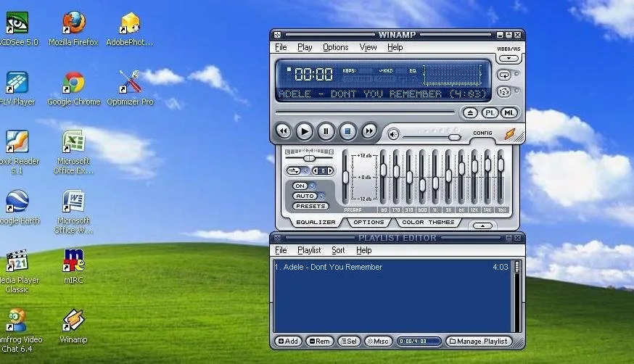Screen dimensions: 634x364
Task: Open the Playlist menu in Playlist Editor
Action: pos(309,250)
